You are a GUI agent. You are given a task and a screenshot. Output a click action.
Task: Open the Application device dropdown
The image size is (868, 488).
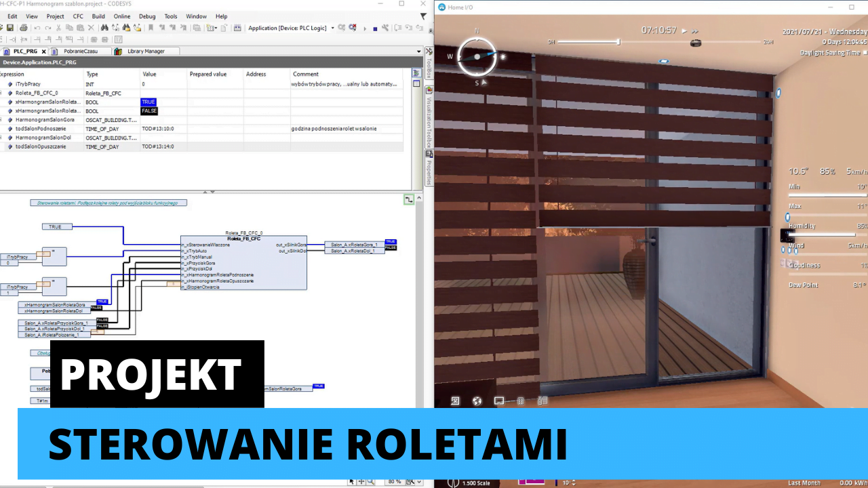click(332, 28)
